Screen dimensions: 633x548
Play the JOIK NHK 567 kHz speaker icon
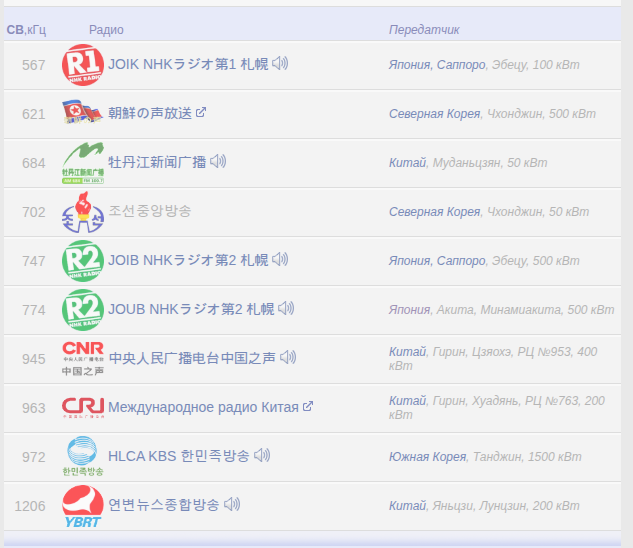point(280,63)
